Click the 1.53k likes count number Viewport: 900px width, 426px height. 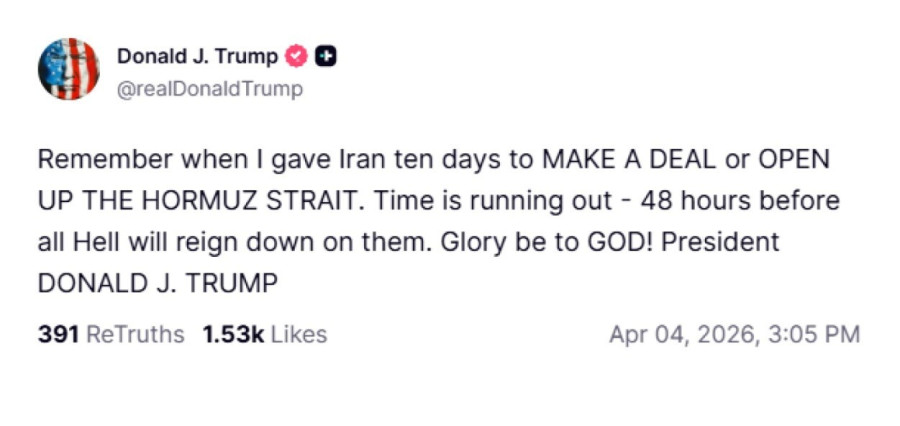233,334
